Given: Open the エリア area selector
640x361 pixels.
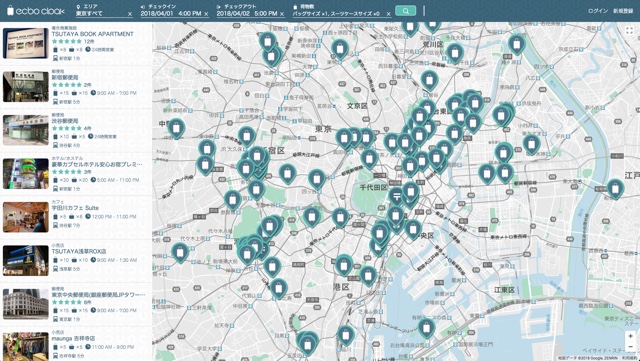Looking at the screenshot, I should coord(101,13).
